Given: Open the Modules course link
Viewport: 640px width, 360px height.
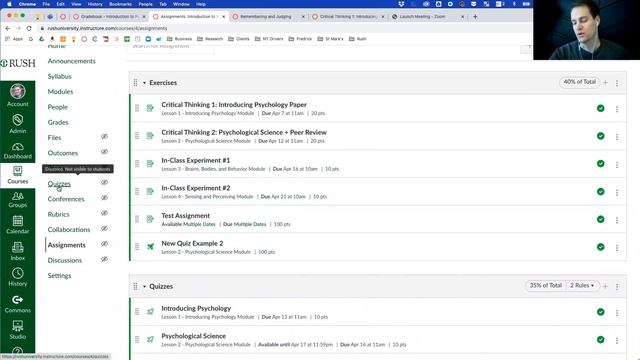Looking at the screenshot, I should coord(60,92).
